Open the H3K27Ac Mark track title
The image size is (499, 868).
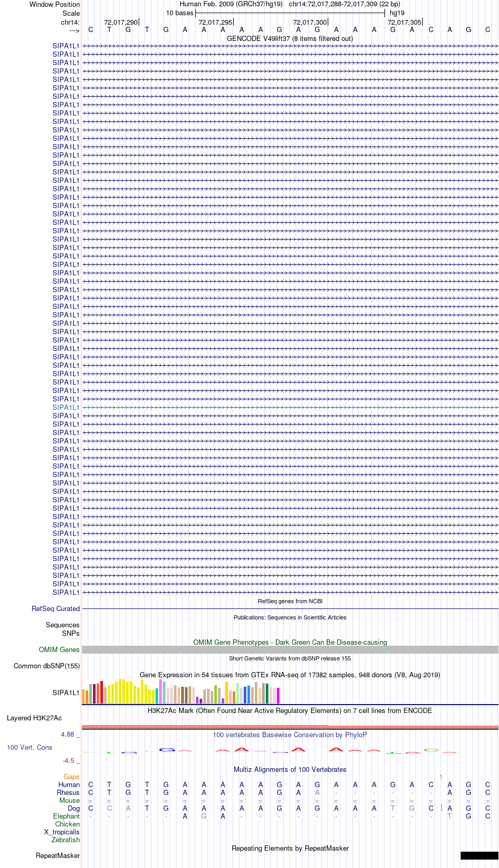[290, 710]
